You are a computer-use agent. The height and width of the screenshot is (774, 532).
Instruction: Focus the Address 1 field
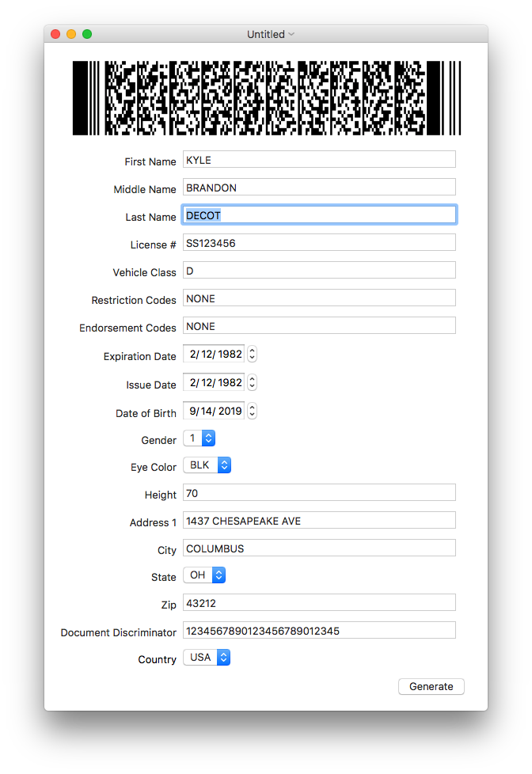(x=319, y=521)
